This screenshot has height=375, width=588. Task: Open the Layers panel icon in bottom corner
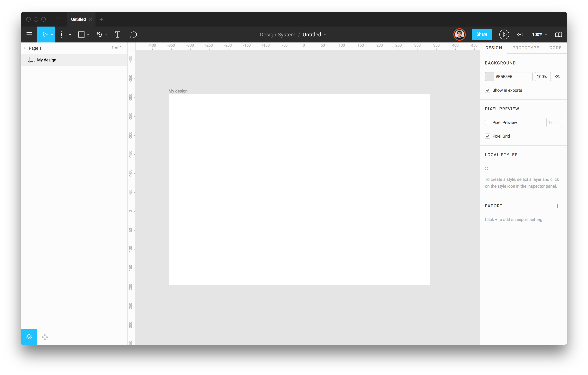point(29,337)
